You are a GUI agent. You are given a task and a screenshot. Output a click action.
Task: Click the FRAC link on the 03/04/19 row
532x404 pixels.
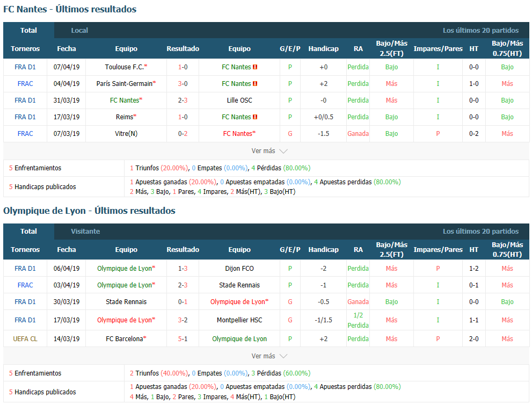(x=25, y=285)
